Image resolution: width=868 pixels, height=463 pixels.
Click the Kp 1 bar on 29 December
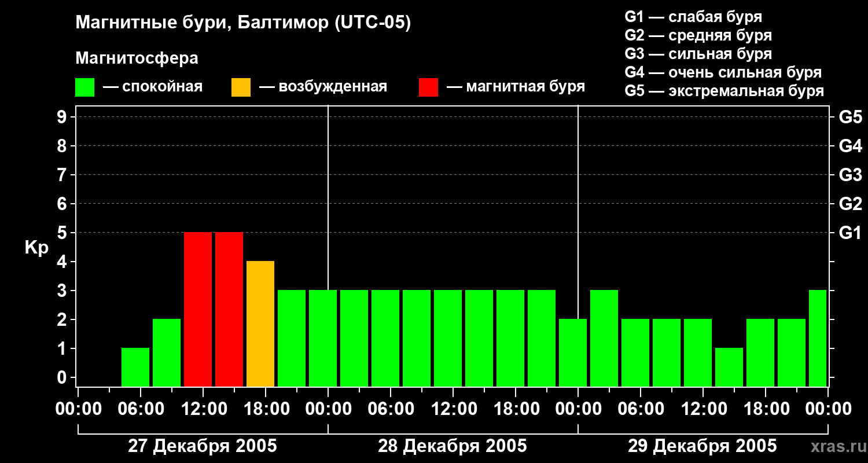click(x=729, y=367)
